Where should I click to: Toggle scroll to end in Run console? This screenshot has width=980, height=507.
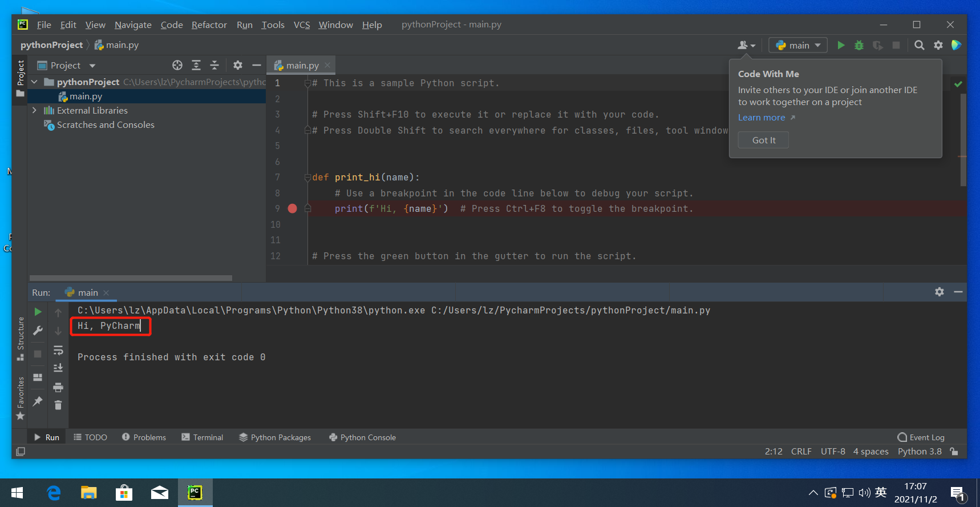(58, 368)
